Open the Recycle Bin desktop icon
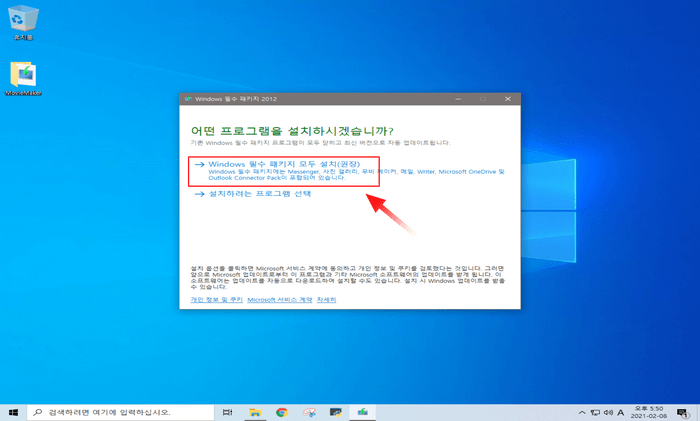The width and height of the screenshot is (700, 421). pos(23,22)
